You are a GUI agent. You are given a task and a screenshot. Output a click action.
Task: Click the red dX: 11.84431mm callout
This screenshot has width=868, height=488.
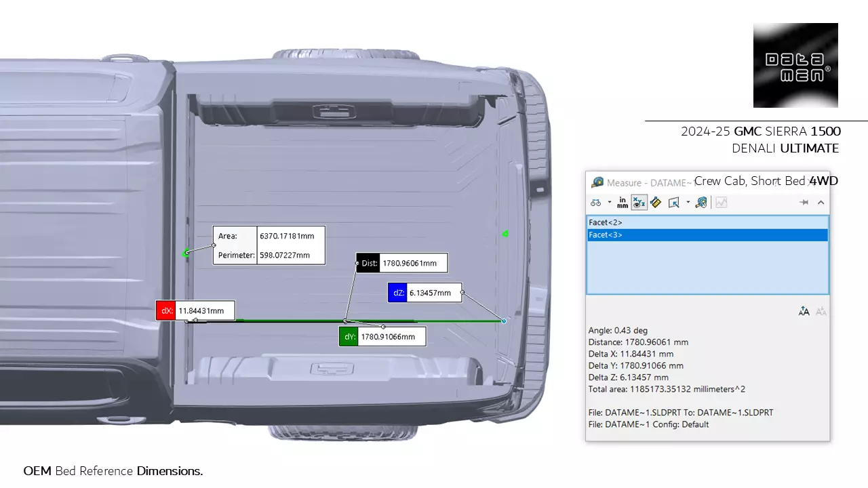[x=195, y=310]
